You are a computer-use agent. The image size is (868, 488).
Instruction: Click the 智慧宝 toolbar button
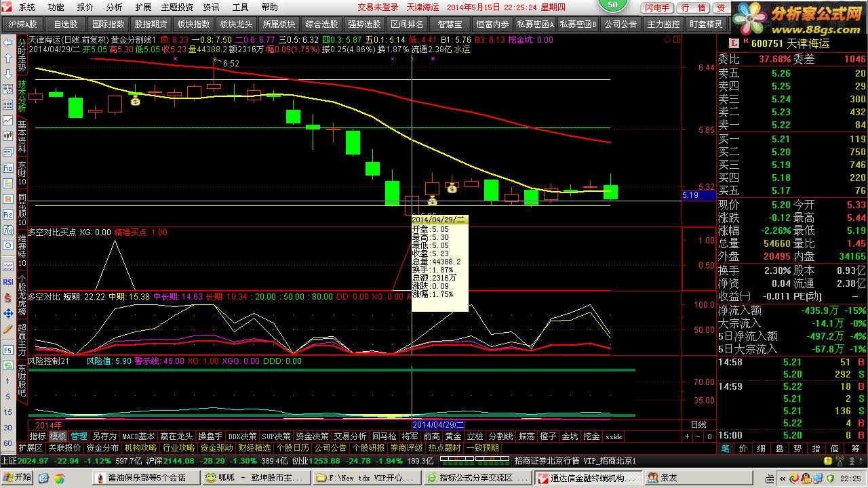pos(450,24)
